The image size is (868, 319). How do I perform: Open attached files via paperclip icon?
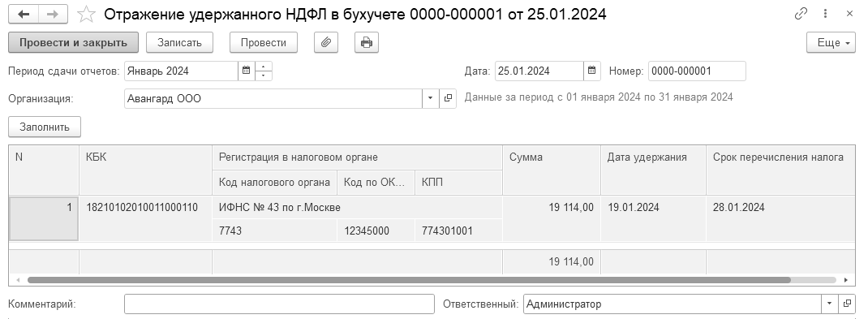click(326, 43)
